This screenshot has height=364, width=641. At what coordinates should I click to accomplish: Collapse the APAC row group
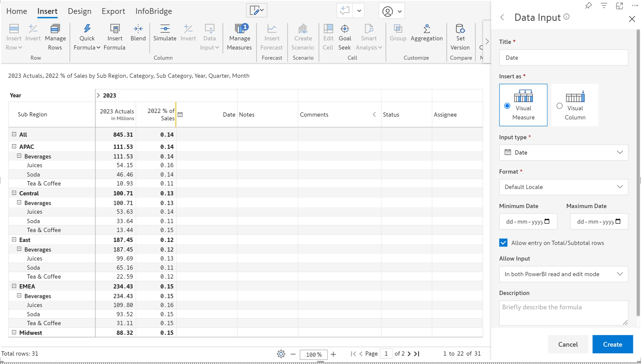pos(14,146)
